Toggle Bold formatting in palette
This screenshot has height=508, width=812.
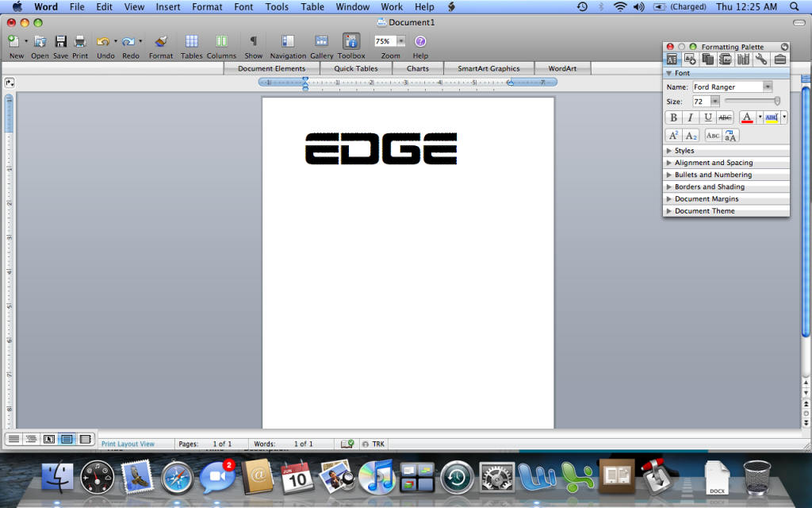tap(673, 117)
